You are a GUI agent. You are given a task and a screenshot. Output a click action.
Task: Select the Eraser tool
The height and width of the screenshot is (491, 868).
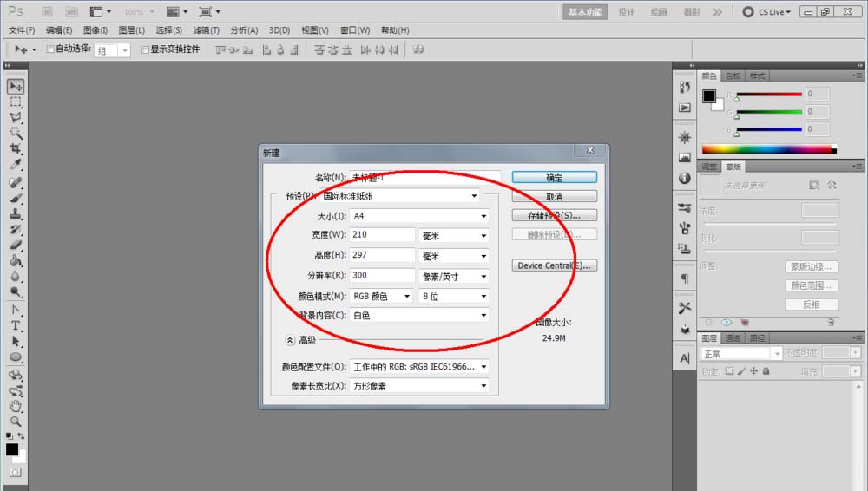tap(16, 245)
